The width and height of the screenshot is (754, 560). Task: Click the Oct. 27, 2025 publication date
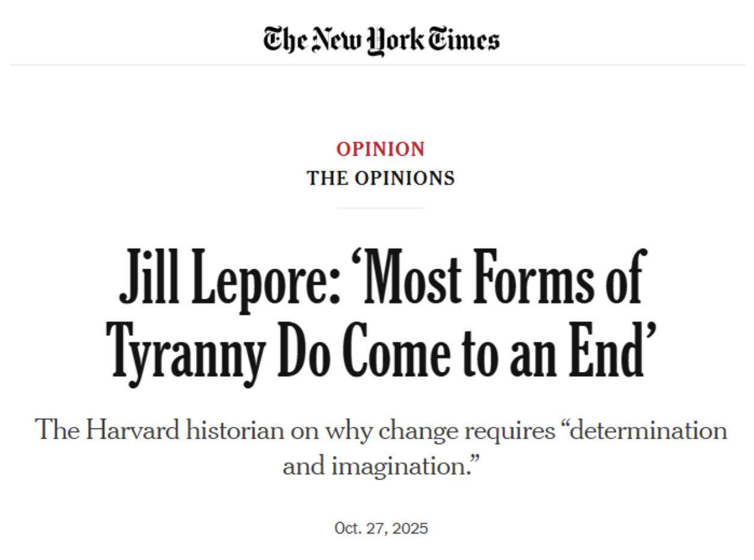coord(381,529)
